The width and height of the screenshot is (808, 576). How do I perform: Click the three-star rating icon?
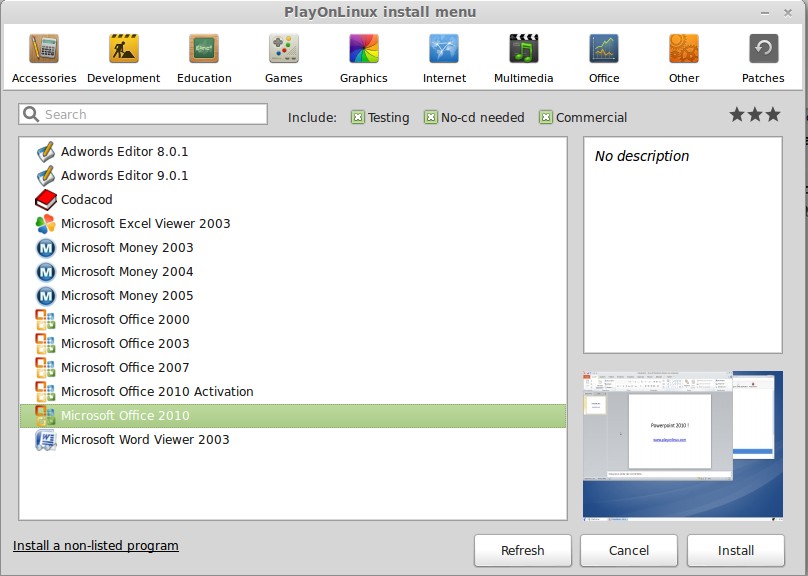tap(755, 114)
